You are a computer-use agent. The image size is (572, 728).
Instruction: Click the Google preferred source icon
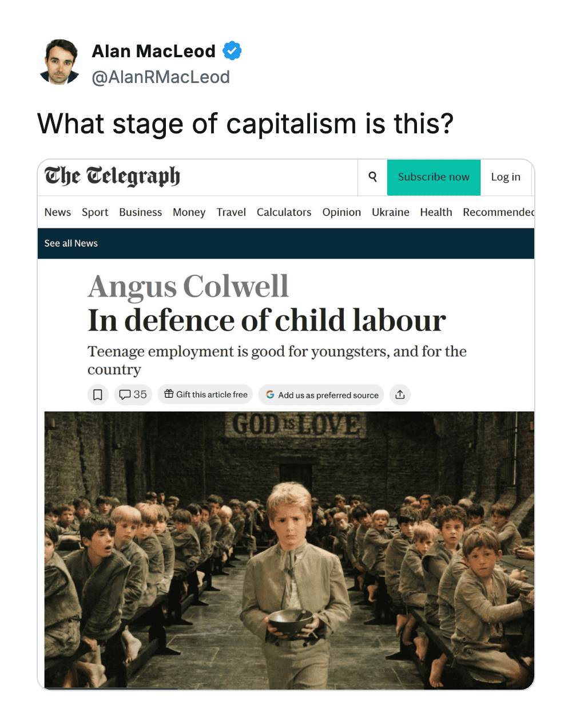[270, 394]
